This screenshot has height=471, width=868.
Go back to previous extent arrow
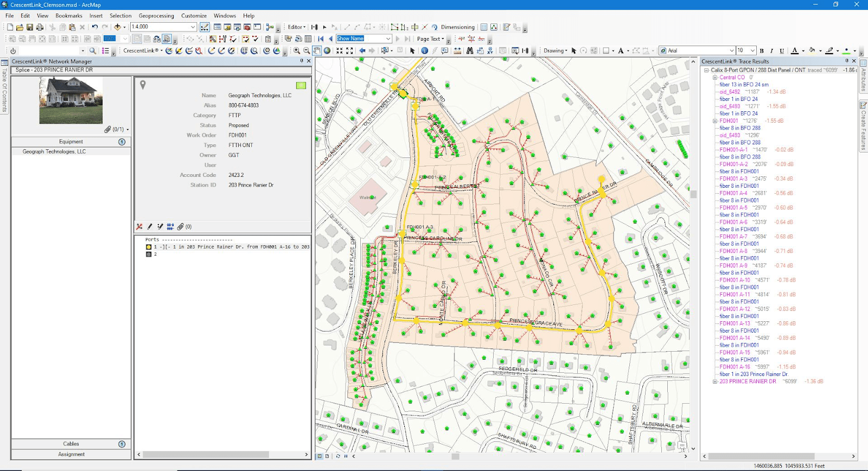point(362,51)
